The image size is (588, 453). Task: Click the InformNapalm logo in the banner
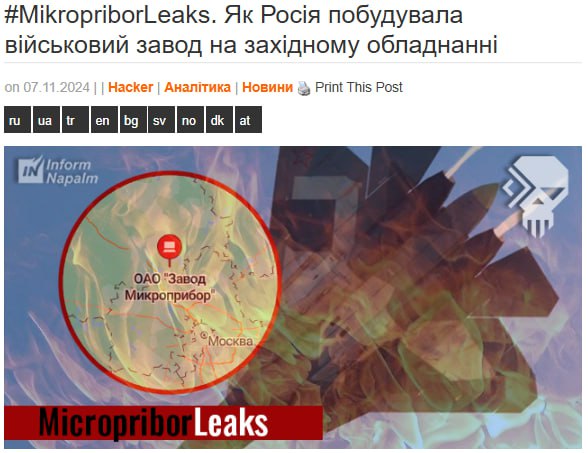coord(58,171)
